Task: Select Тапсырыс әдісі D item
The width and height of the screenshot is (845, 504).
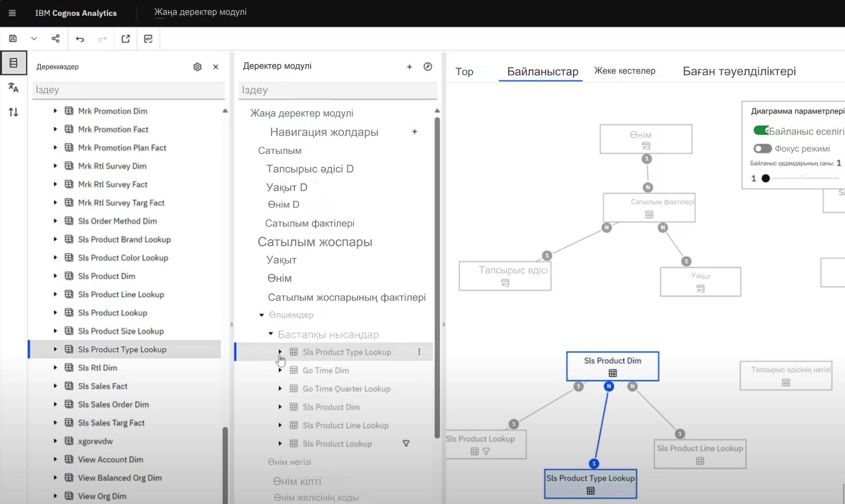Action: (310, 169)
